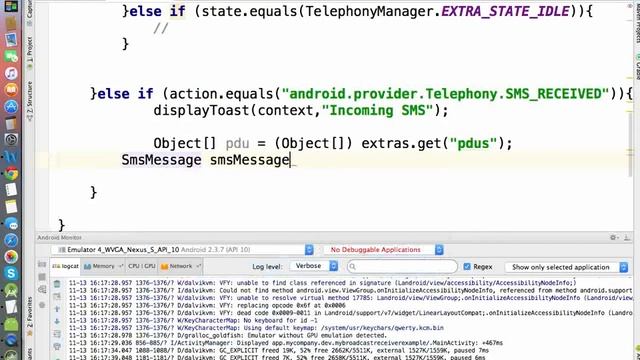640x360 pixels.
Task: Open App Store from the dock
Action: (x=11, y=107)
